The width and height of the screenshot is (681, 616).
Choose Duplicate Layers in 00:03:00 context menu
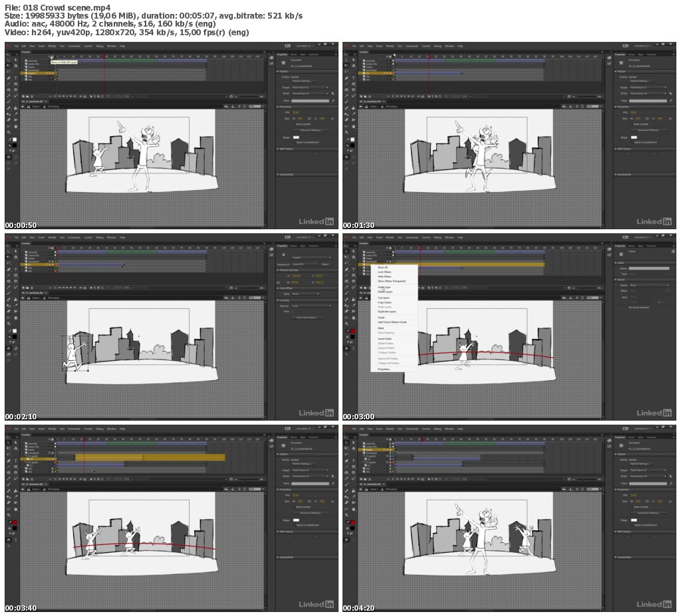[386, 312]
